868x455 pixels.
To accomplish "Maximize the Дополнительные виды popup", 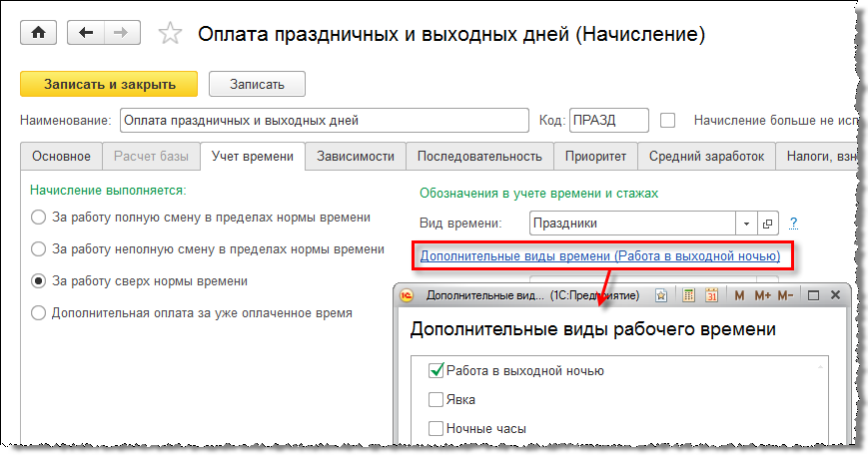I will pos(813,295).
